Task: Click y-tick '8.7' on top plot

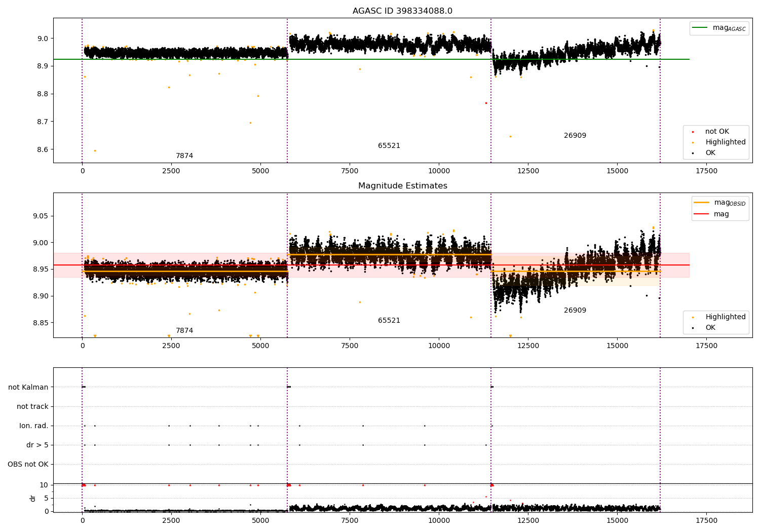Action: click(43, 122)
